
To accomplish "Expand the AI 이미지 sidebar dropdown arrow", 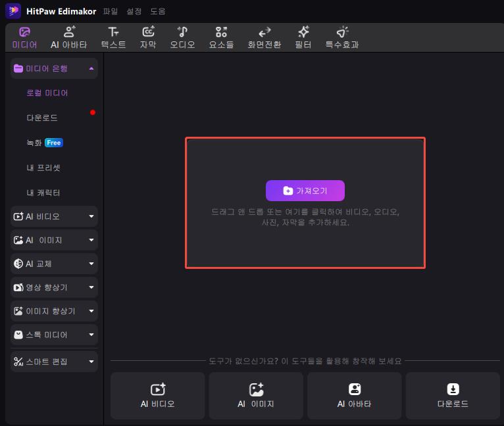I will pos(91,240).
